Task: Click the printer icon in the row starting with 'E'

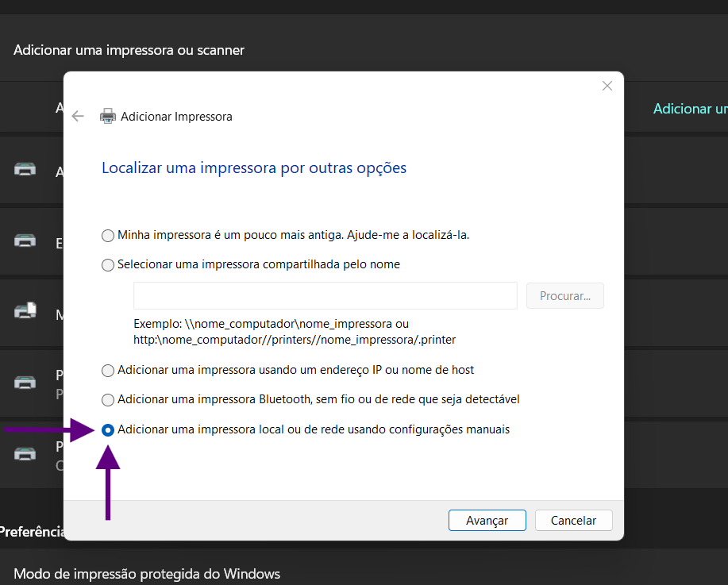Action: pos(25,240)
